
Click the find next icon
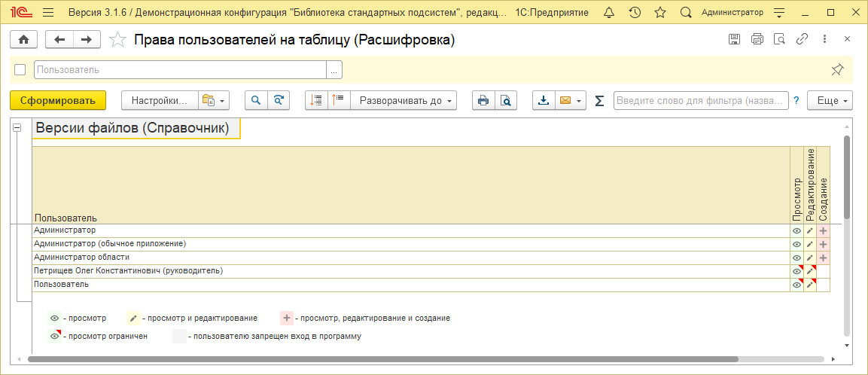pos(279,101)
